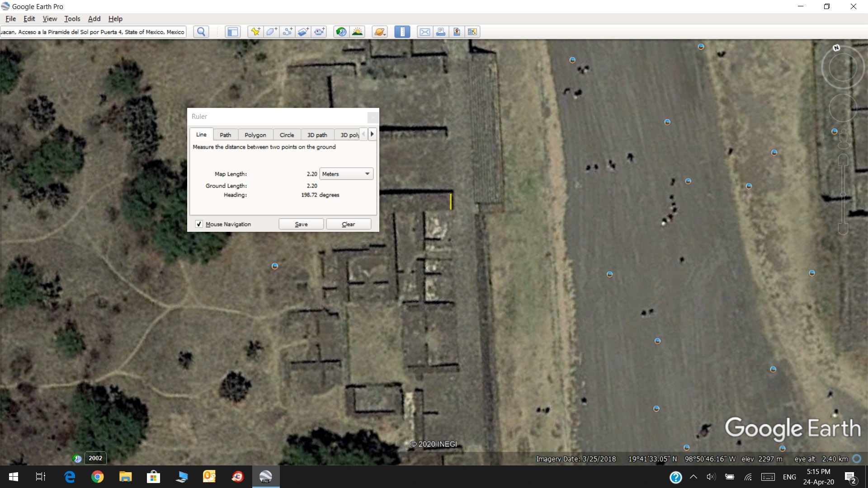This screenshot has height=488, width=868.
Task: Click the Save button in Ruler
Action: pyautogui.click(x=301, y=224)
